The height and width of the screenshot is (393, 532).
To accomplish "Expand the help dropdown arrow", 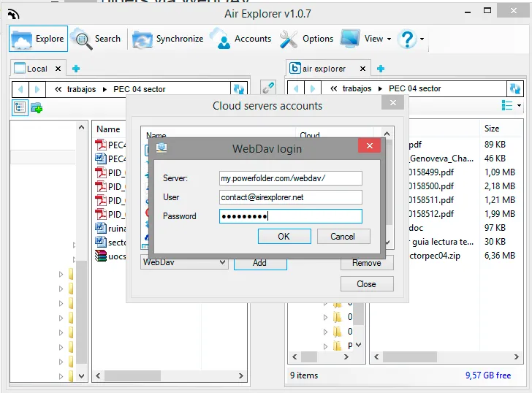I will [x=422, y=39].
